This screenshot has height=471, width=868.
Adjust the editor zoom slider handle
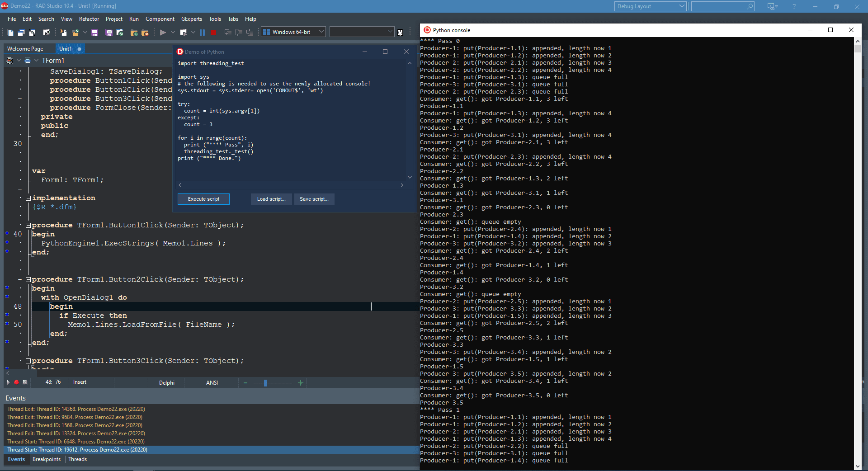click(x=265, y=383)
